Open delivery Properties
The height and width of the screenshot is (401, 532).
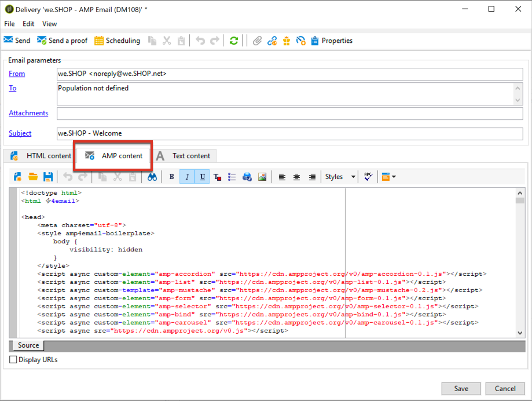click(332, 41)
